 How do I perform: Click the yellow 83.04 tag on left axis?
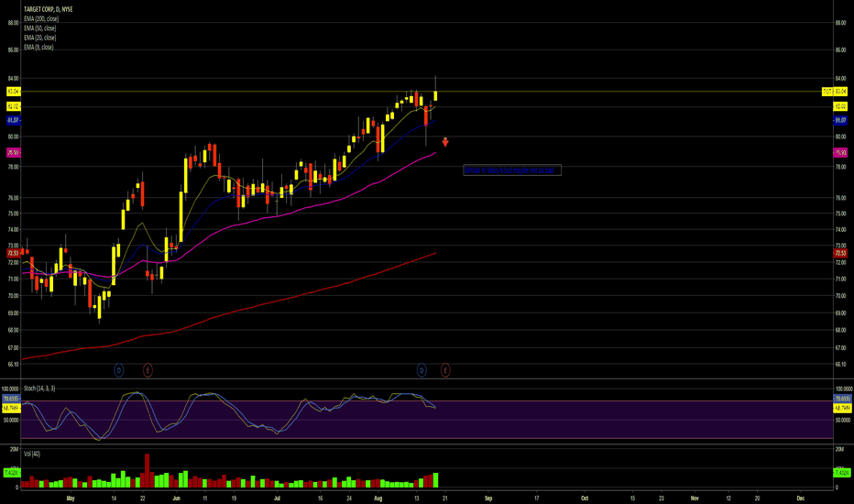[x=13, y=92]
